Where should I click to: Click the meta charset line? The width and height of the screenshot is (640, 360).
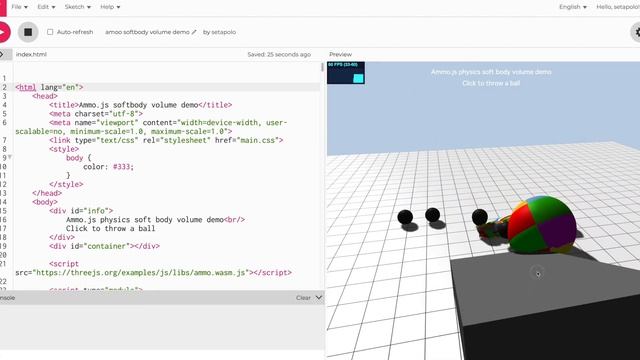point(96,114)
